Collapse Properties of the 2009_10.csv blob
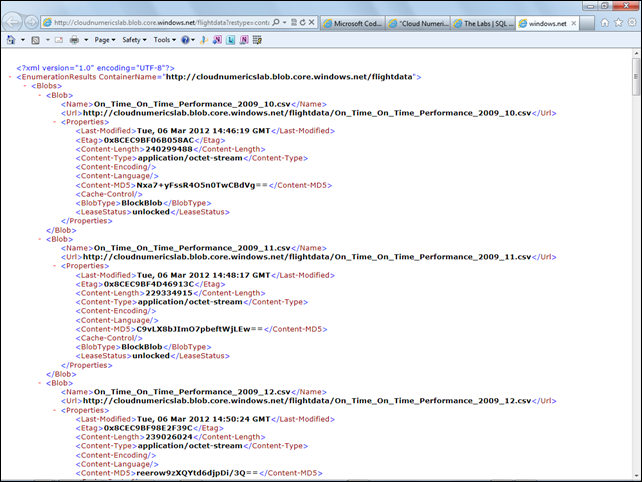Viewport: 642px width, 482px height. tap(54, 122)
